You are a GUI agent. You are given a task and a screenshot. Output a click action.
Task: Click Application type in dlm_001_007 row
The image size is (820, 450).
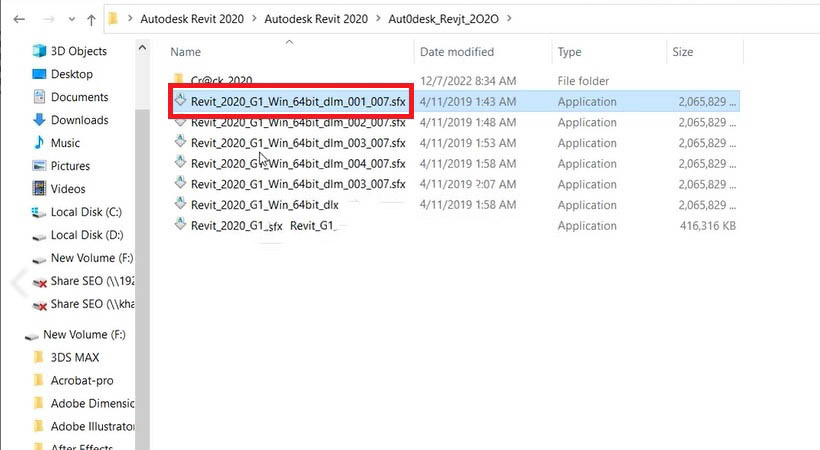(x=587, y=102)
